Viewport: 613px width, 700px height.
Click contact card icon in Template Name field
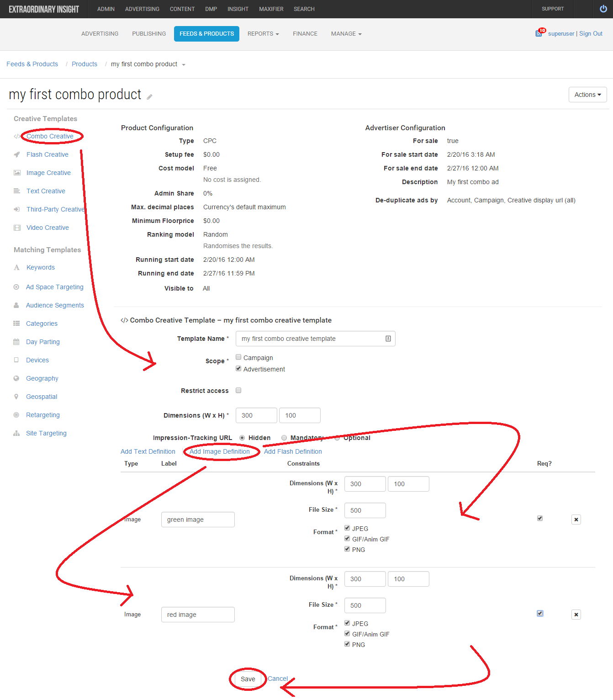coord(388,339)
